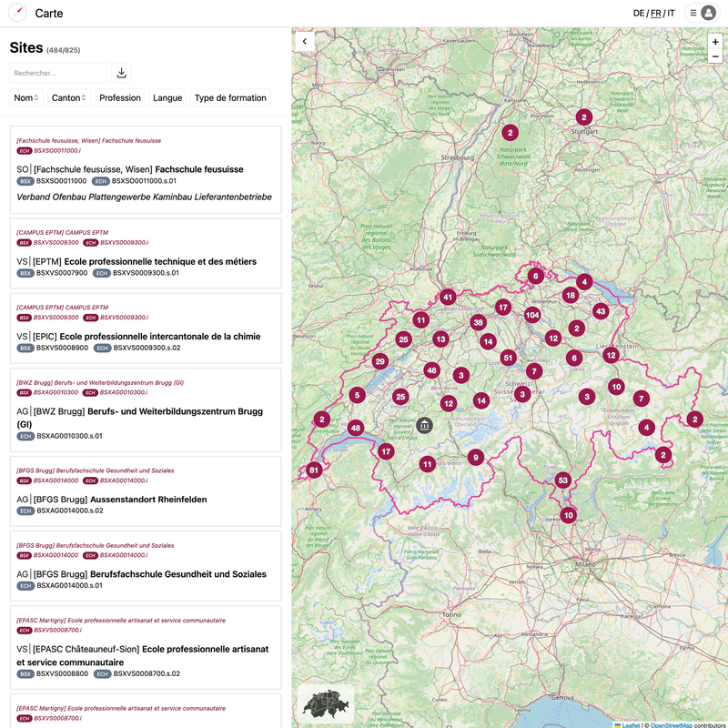Image resolution: width=728 pixels, height=728 pixels.
Task: Open the Type de formation filter
Action: tap(230, 97)
